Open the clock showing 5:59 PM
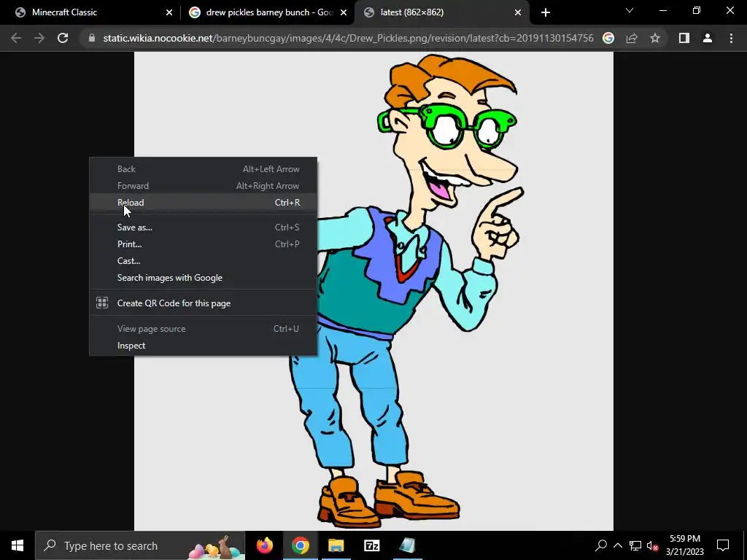Viewport: 747px width, 560px height. (x=684, y=545)
